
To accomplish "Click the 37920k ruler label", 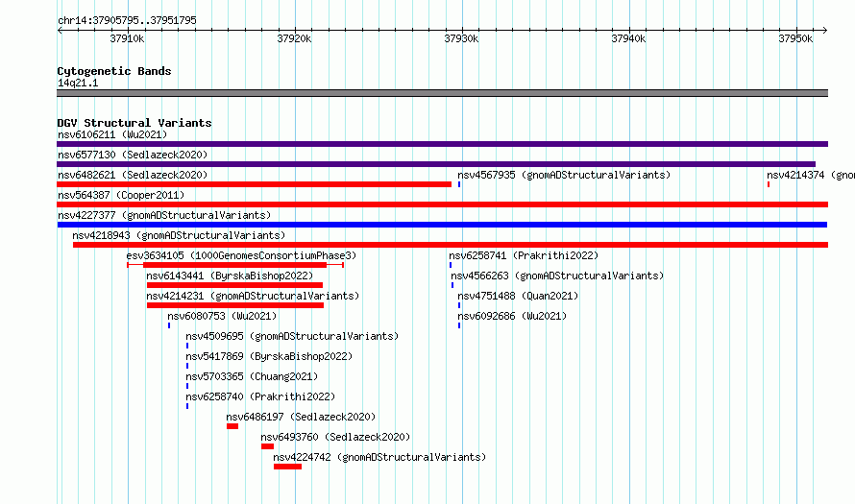I will 295,38.
